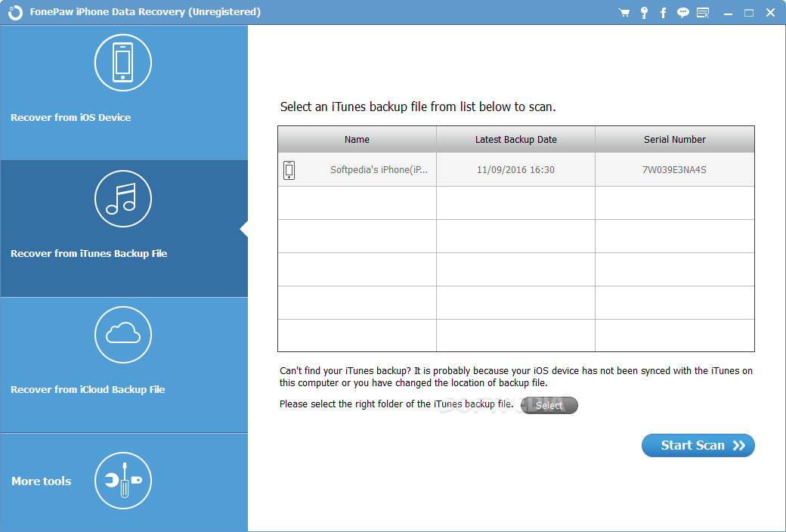This screenshot has width=786, height=532.
Task: Click Select to choose backup folder
Action: point(549,405)
